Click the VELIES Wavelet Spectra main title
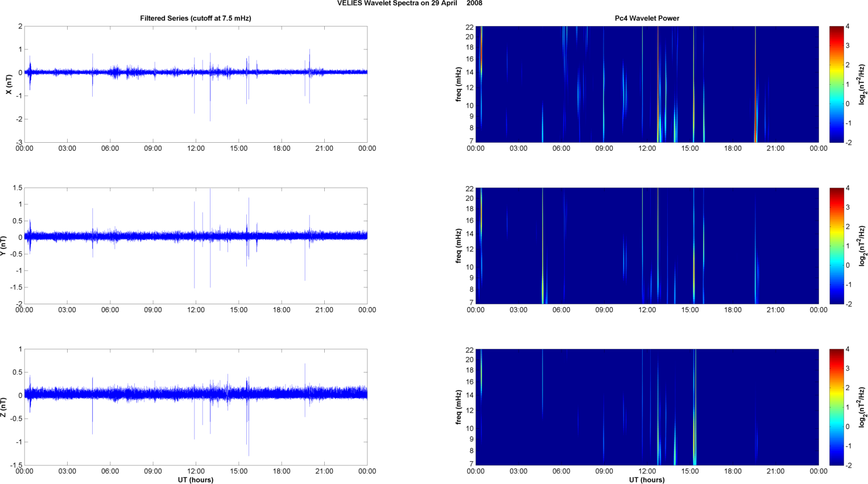The height and width of the screenshot is (484, 868). (x=410, y=3)
